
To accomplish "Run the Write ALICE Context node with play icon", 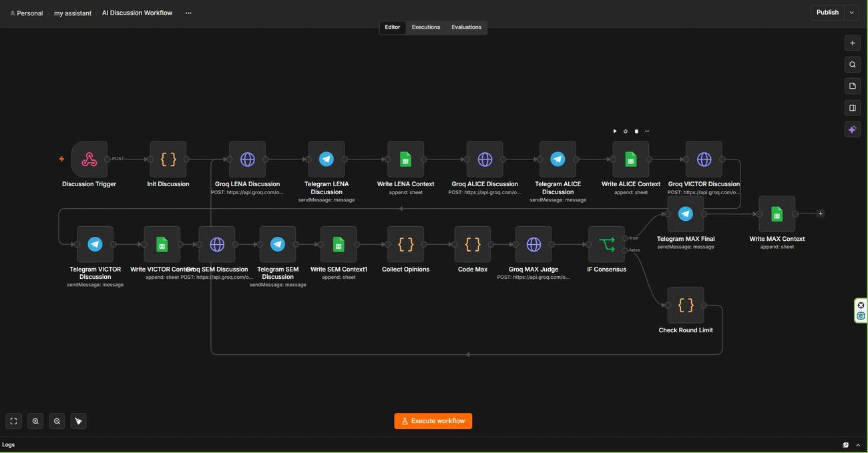I will click(615, 131).
